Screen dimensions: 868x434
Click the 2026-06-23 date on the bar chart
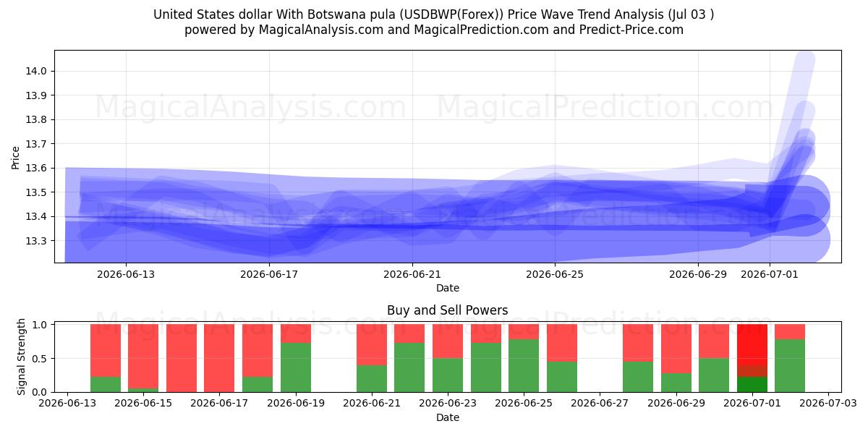448,404
